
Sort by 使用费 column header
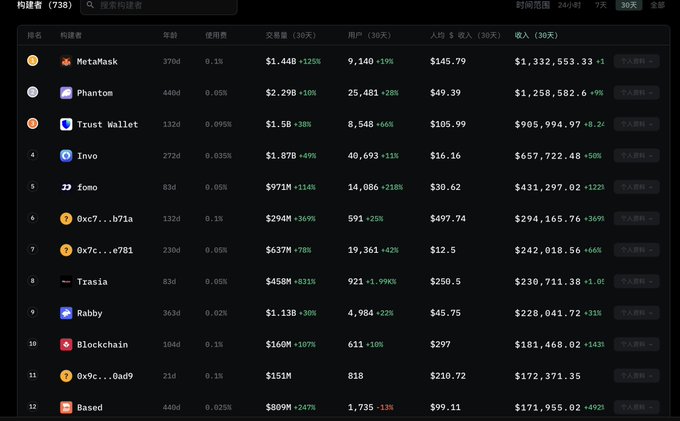[216, 35]
